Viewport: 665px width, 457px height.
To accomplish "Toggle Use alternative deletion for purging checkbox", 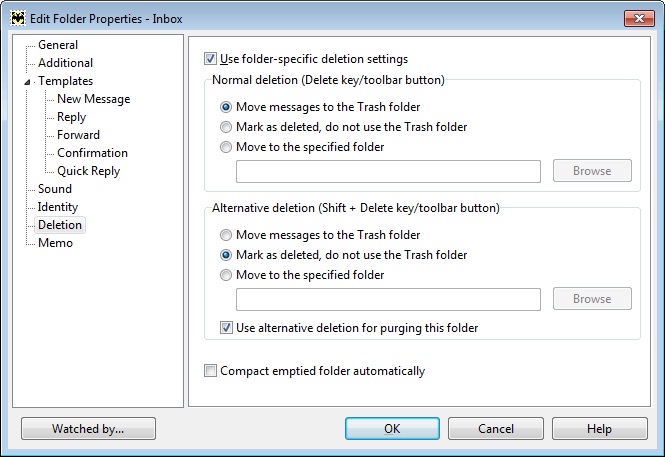I will tap(226, 328).
